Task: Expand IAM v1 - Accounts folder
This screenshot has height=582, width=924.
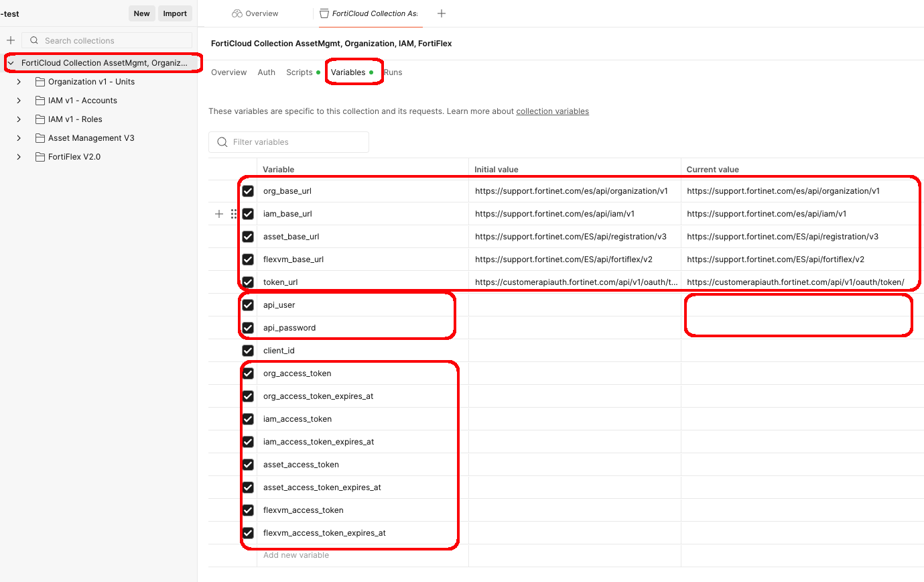Action: (19, 101)
